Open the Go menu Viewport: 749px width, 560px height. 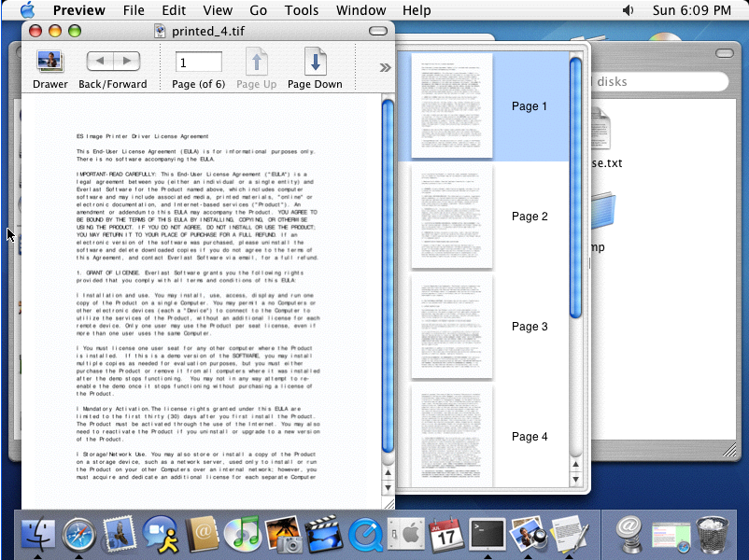(259, 10)
